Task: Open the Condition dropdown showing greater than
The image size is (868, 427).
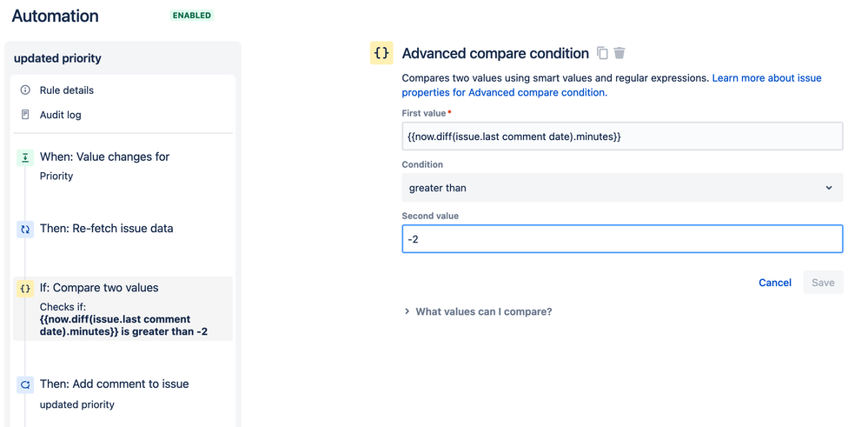Action: click(622, 188)
